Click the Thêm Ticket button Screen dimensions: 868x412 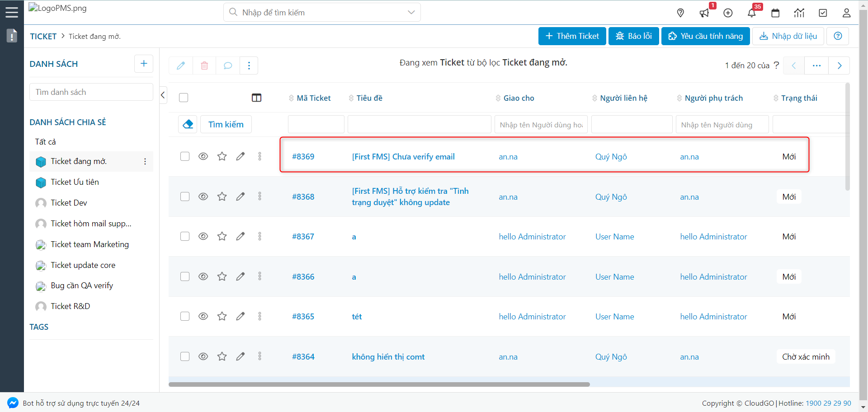click(572, 36)
